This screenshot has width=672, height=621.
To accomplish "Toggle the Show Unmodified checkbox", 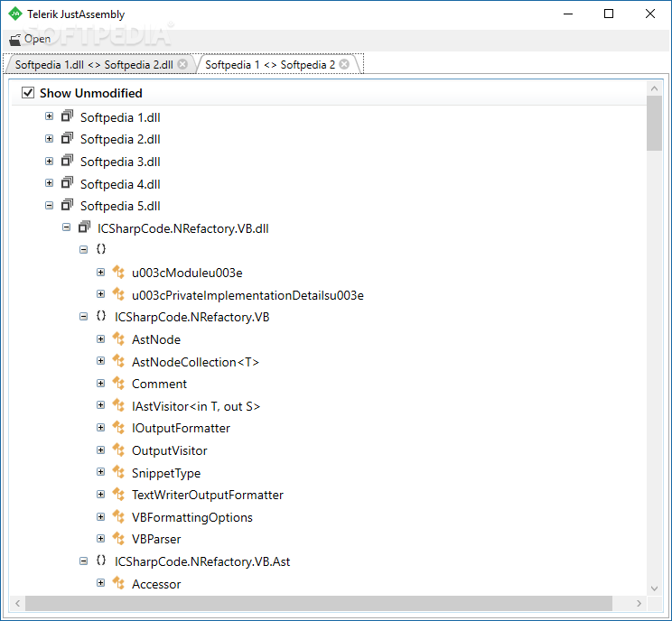I will [x=28, y=92].
